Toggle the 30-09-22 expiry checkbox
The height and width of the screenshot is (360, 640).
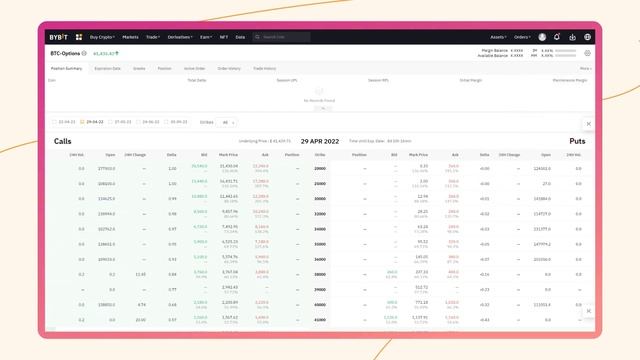coord(166,122)
